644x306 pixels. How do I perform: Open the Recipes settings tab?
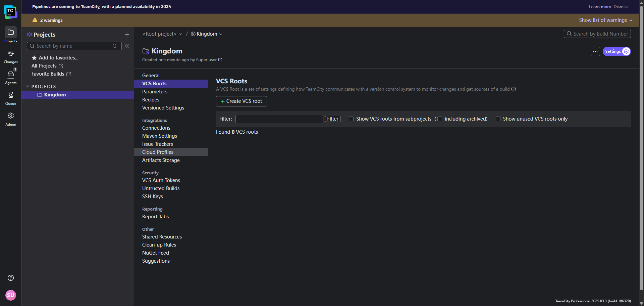(171, 100)
